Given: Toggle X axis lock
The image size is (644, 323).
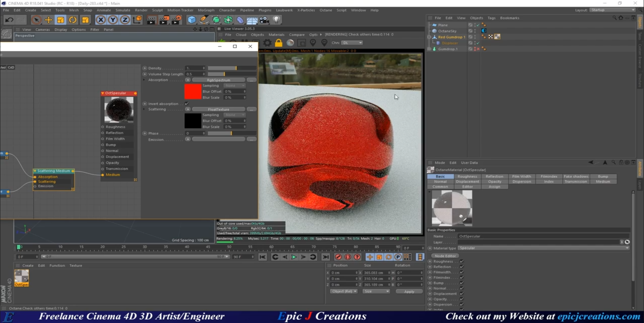Looking at the screenshot, I should pos(101,20).
